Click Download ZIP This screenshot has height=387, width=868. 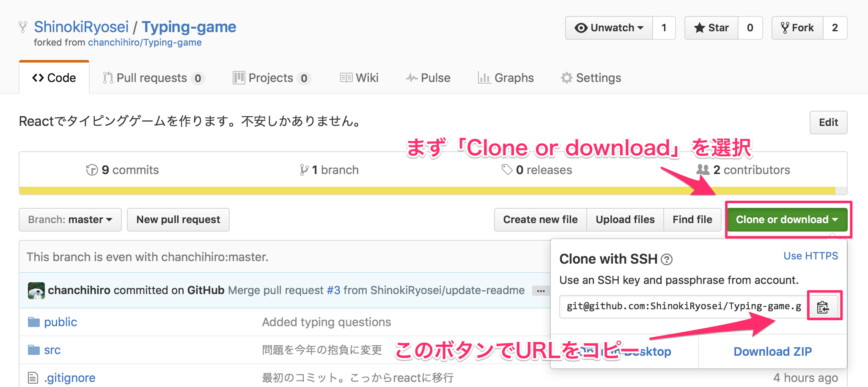pyautogui.click(x=772, y=352)
